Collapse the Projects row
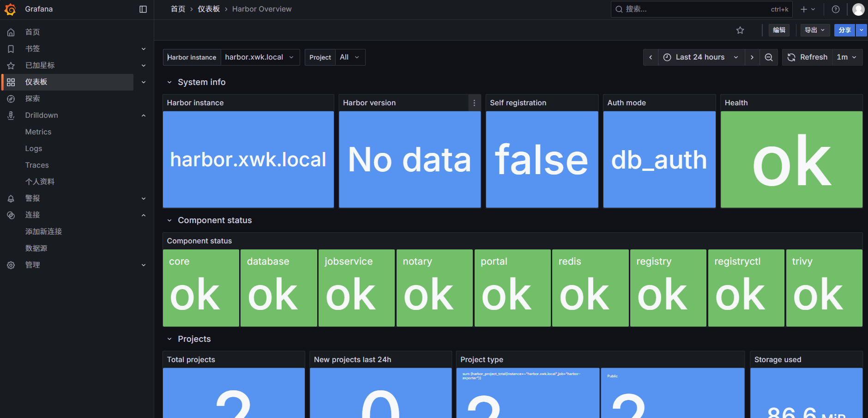868x418 pixels. [169, 339]
